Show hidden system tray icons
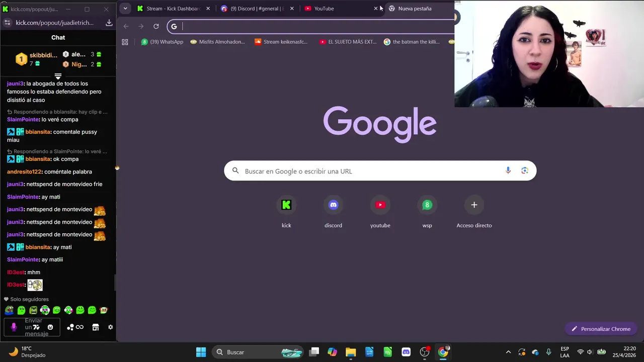 [508, 352]
